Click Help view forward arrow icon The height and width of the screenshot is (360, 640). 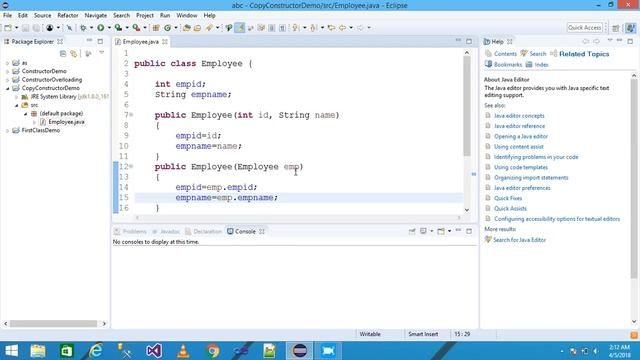pos(597,41)
